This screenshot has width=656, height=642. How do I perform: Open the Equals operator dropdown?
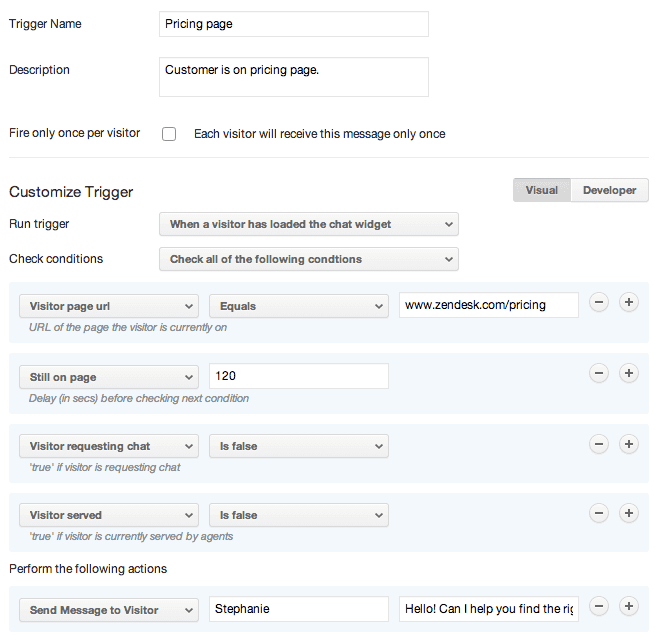298,306
